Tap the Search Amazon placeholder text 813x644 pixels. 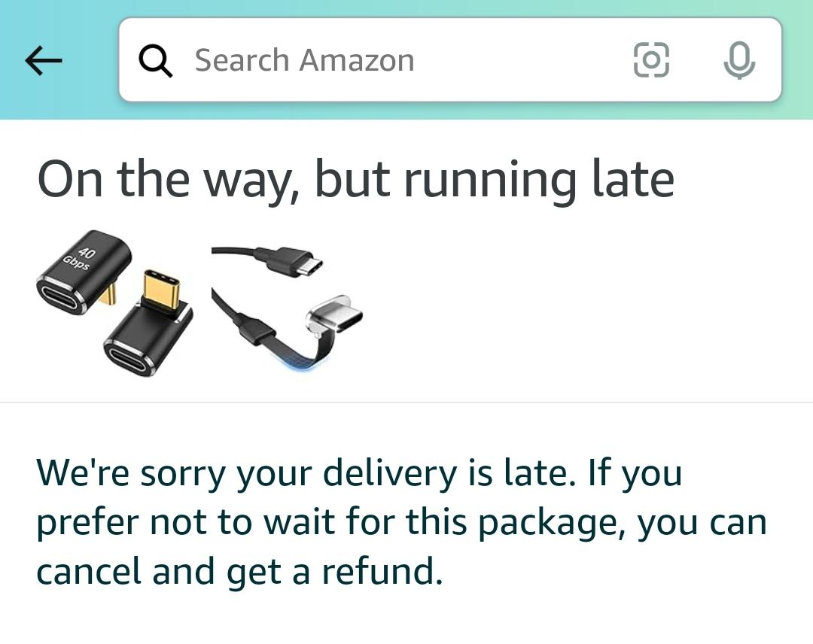(x=304, y=60)
